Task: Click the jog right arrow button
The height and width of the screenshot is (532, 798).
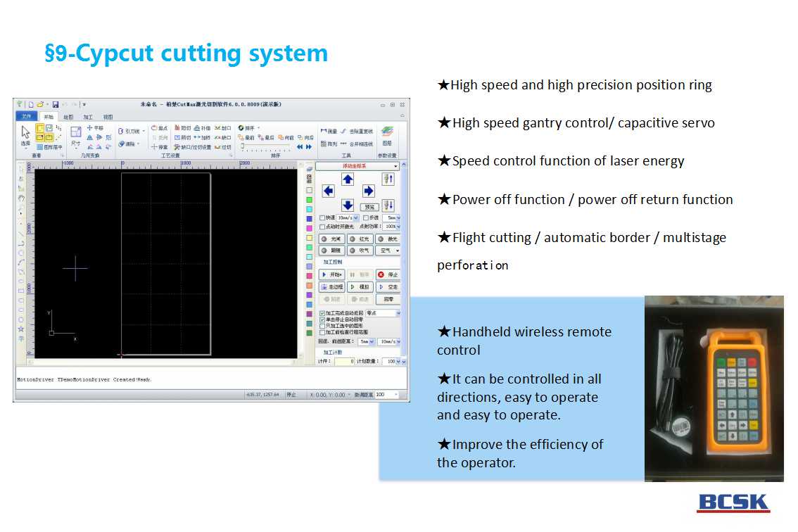Action: [x=369, y=191]
